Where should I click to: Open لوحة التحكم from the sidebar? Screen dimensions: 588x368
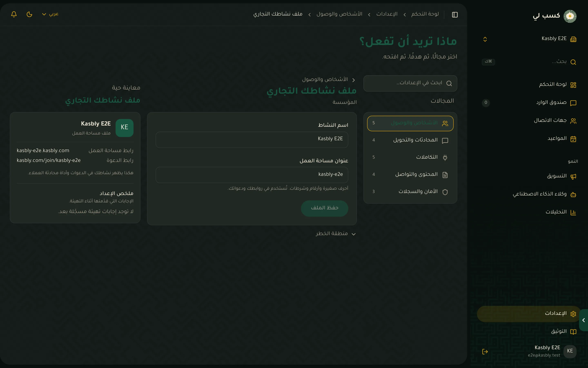tap(530, 84)
